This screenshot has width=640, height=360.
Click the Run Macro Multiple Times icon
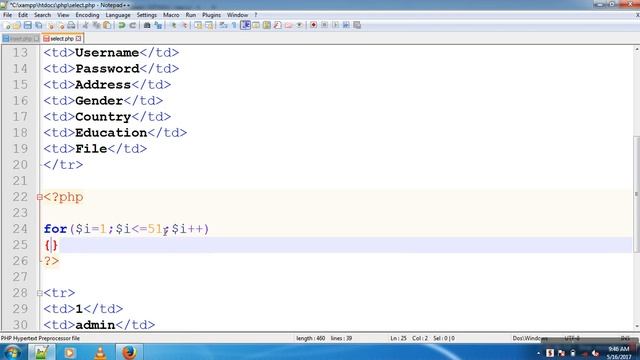346,25
